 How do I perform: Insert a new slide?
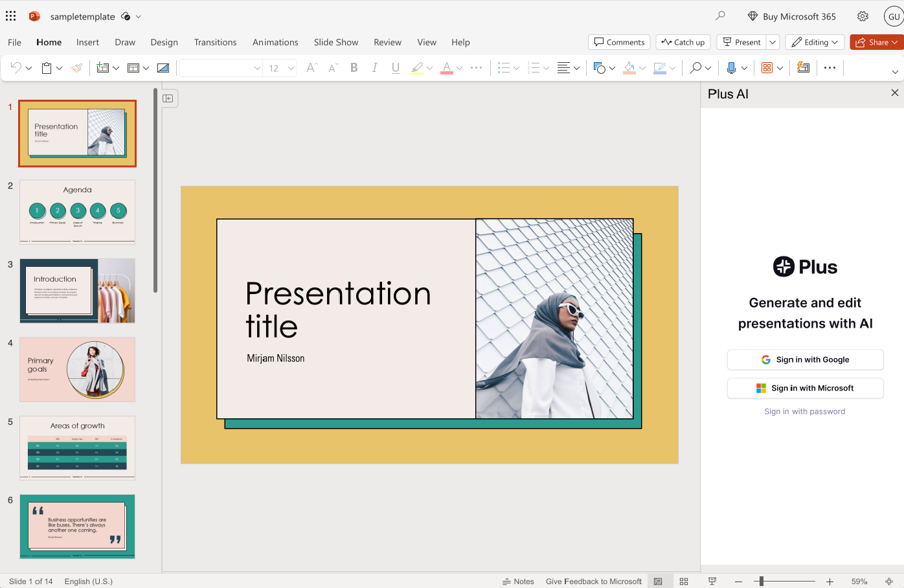click(x=104, y=67)
